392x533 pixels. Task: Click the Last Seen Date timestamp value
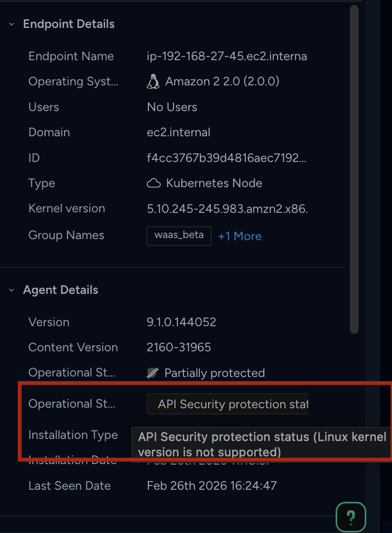pos(212,485)
